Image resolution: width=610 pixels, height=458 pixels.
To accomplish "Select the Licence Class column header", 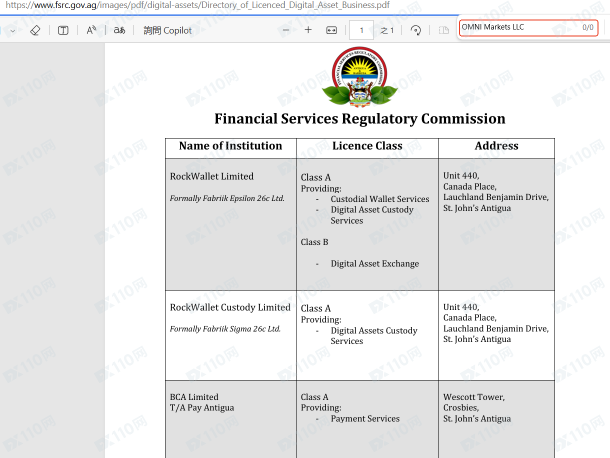I will 367,146.
